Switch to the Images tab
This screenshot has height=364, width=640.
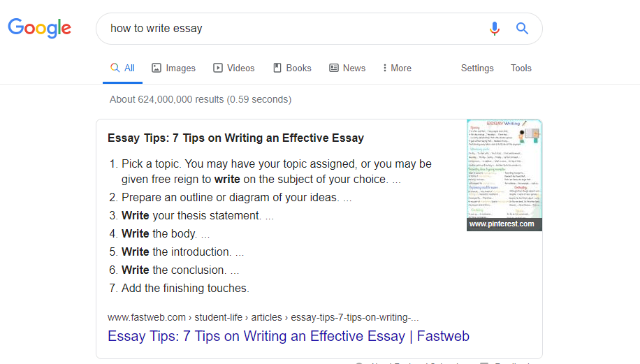(x=173, y=68)
